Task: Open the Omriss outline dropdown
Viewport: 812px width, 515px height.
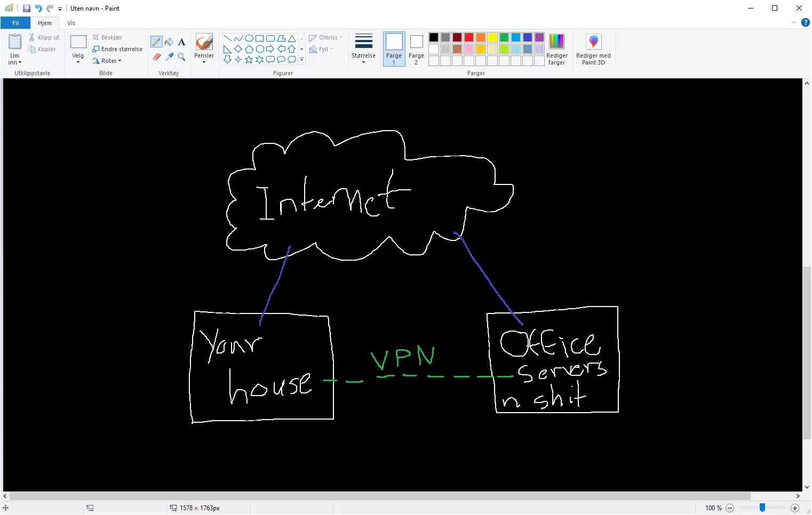Action: click(x=326, y=37)
